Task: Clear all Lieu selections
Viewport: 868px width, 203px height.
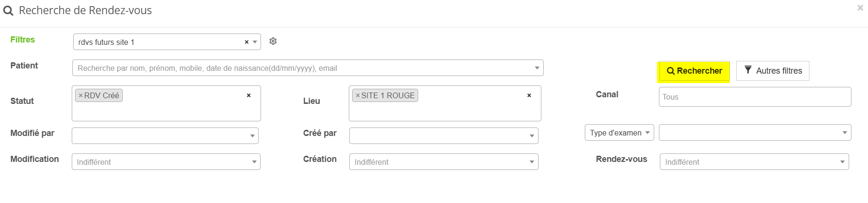Action: (529, 95)
